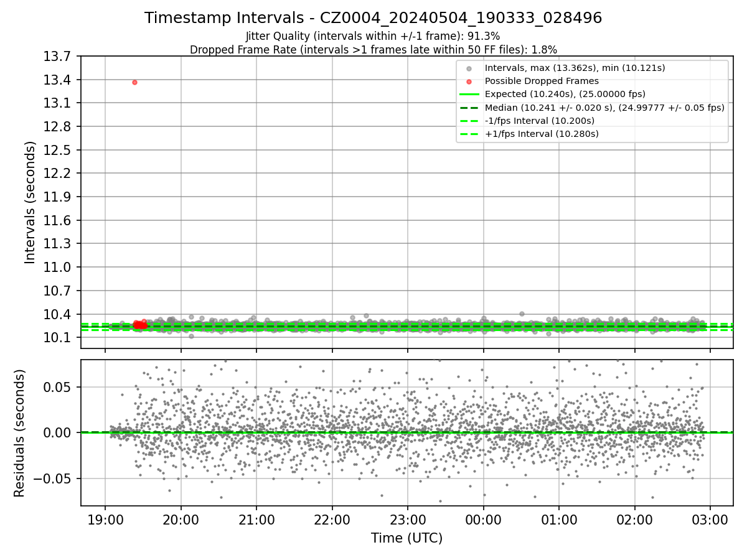This screenshot has width=747, height=560.
Task: Click the legend entry 'Expected (10.240s), (25.00000 fps)'
Action: pos(565,94)
